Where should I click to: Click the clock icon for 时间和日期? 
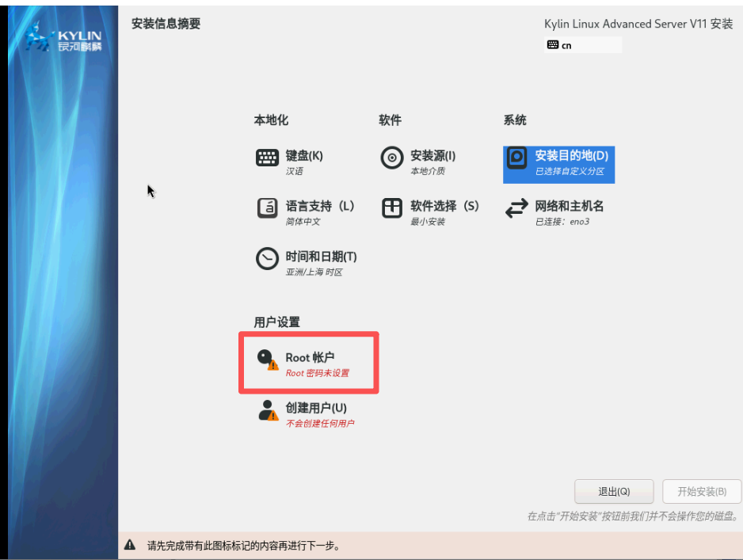(267, 259)
